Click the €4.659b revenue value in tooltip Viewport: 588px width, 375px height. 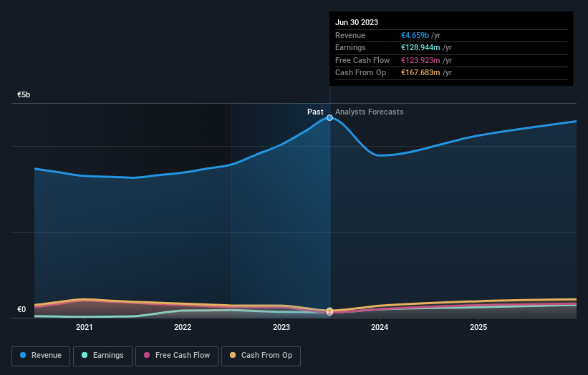tap(415, 35)
